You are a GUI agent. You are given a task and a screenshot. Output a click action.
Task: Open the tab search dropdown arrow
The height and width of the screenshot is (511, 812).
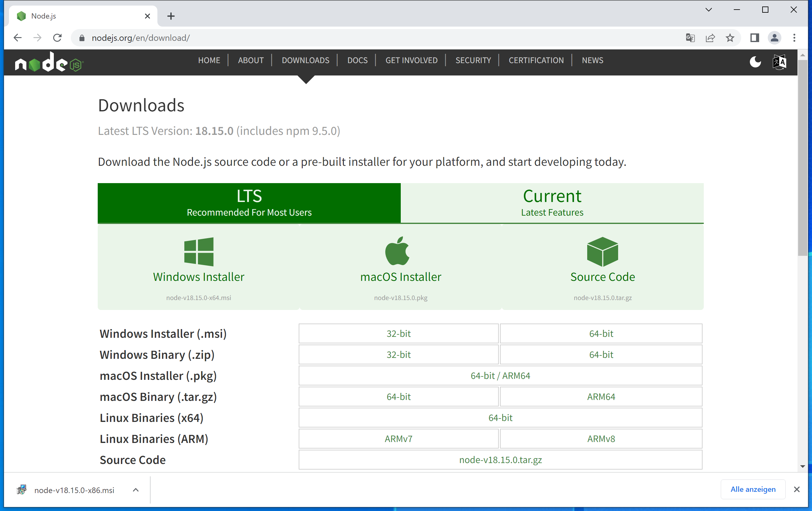tap(708, 10)
